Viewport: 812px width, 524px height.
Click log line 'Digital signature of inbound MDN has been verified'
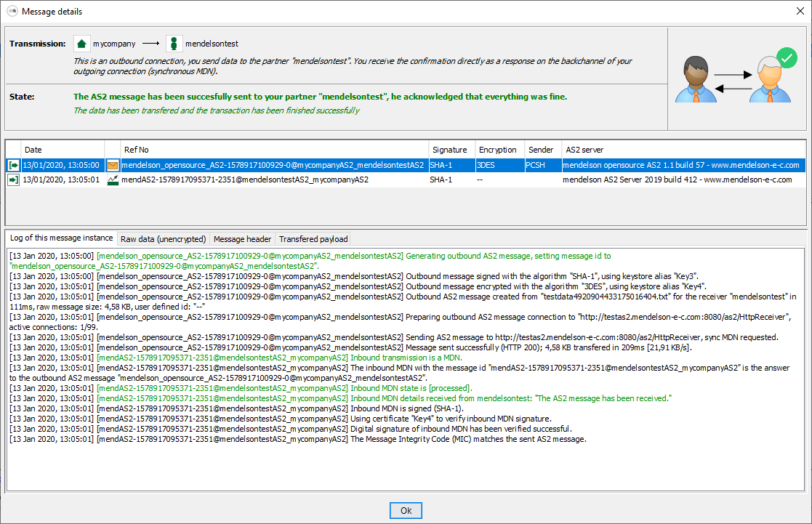tap(291, 429)
